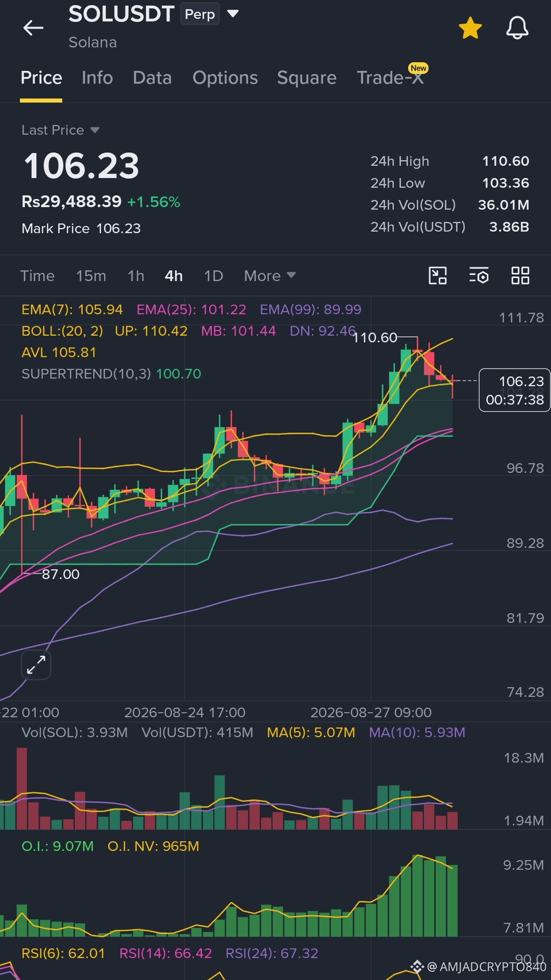Click the 110.60 high marker on chart
This screenshot has width=551, height=980.
[x=374, y=338]
